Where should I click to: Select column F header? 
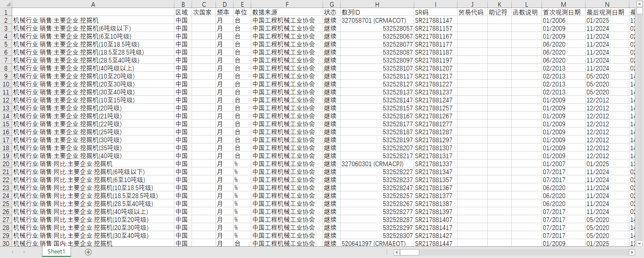pyautogui.click(x=287, y=4)
